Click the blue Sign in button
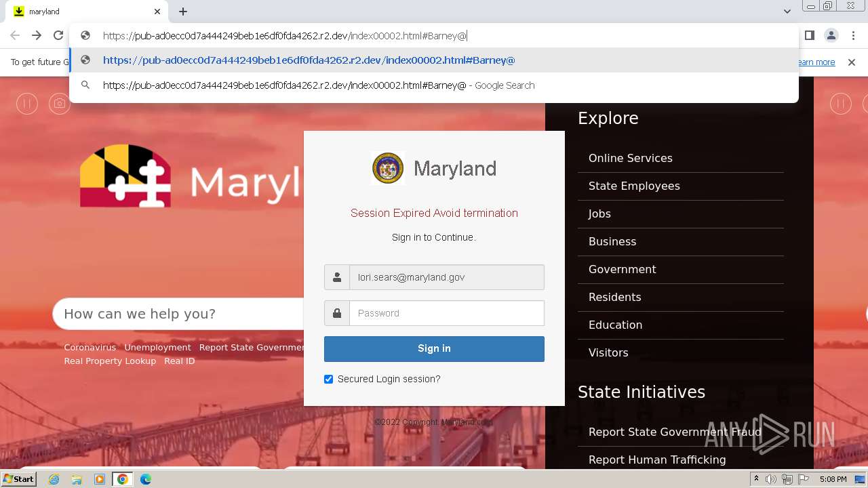Screen dimensions: 868x488 (x=434, y=348)
